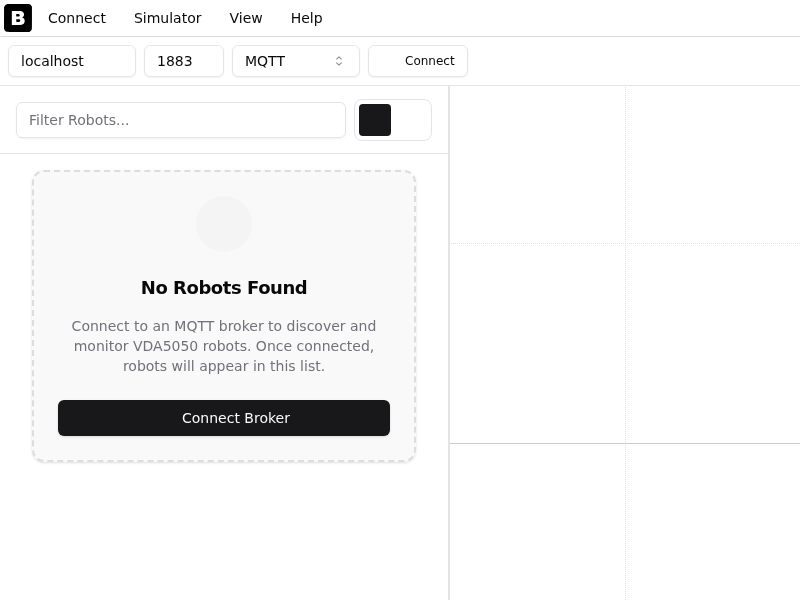Focus the Filter Robots search field
This screenshot has height=600, width=800.
[181, 120]
